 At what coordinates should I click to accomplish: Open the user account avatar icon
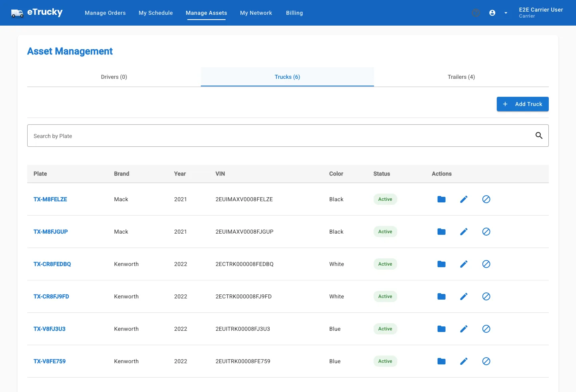(492, 13)
